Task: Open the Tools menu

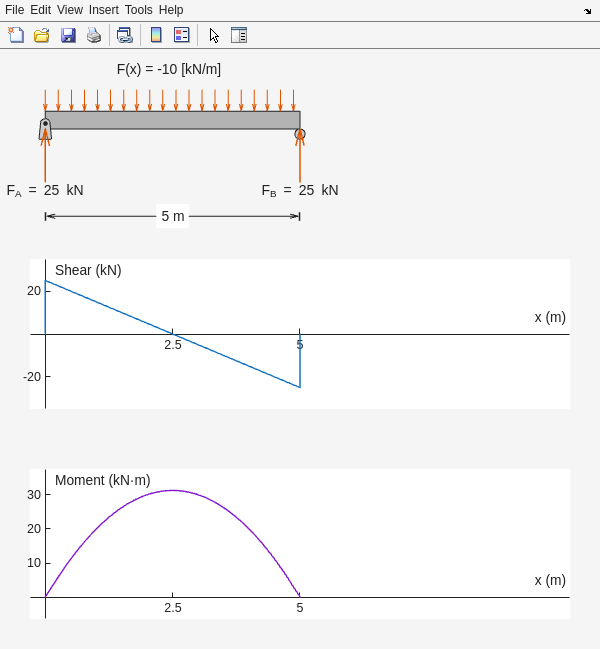Action: point(139,10)
